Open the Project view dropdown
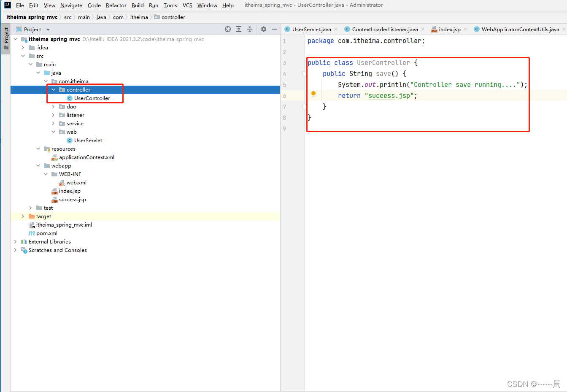567x392 pixels. click(48, 30)
